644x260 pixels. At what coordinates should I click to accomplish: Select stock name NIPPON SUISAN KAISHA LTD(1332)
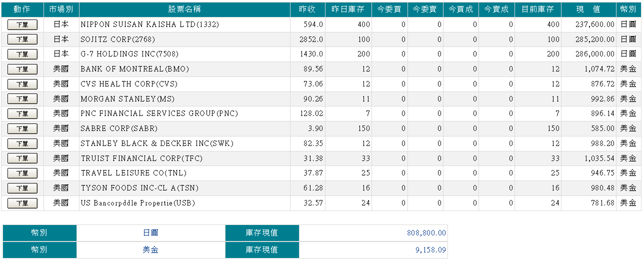point(150,24)
